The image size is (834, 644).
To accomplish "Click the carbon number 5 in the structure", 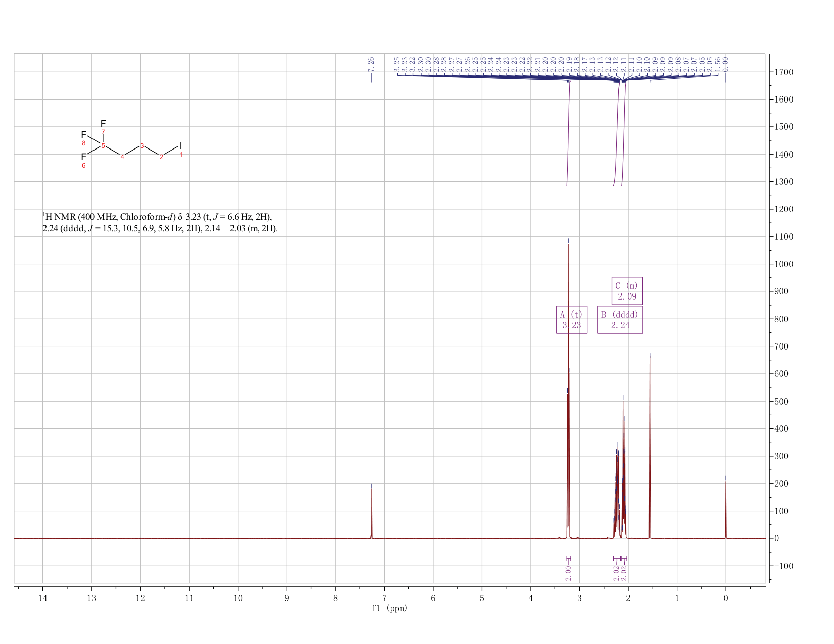I will click(103, 146).
